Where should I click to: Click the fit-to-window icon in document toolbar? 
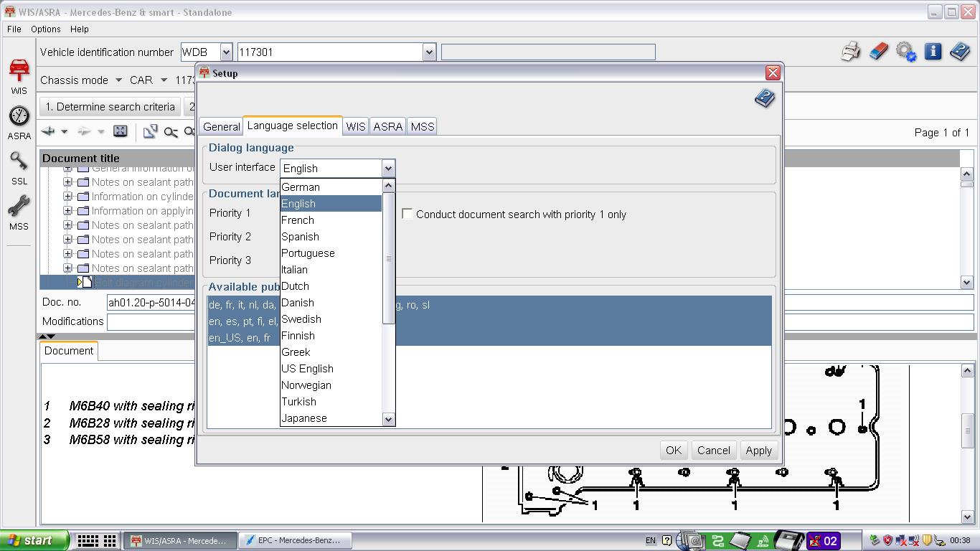(121, 131)
